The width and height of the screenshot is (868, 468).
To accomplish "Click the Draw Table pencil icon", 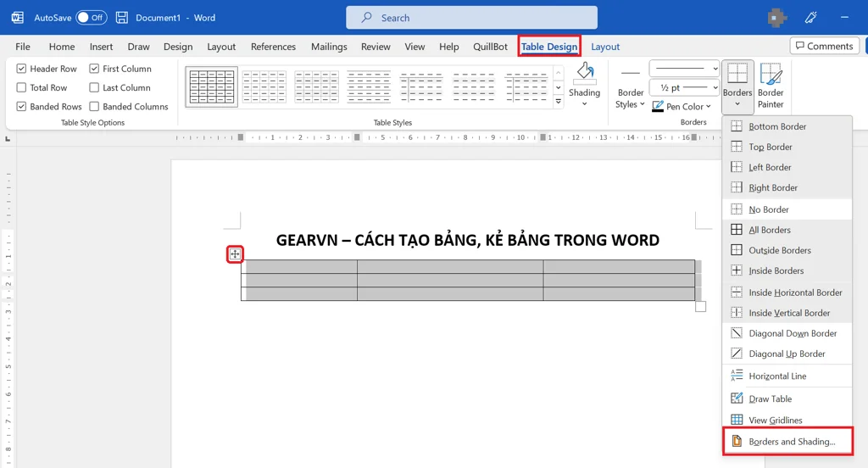I will click(x=737, y=398).
